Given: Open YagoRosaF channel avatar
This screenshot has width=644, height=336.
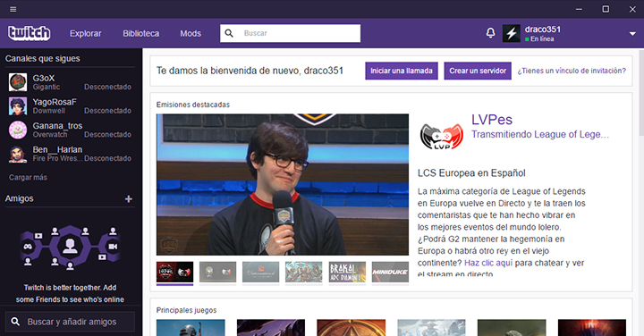Looking at the screenshot, I should pyautogui.click(x=18, y=105).
